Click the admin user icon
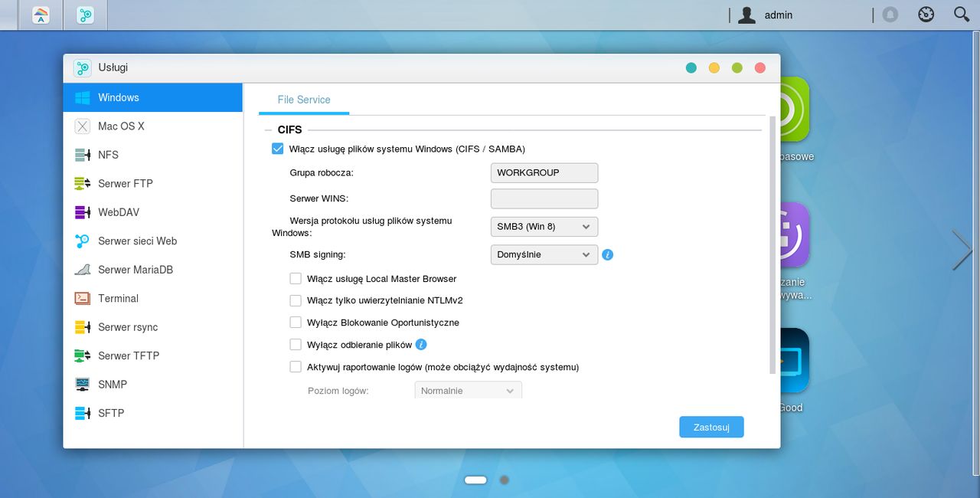 click(x=747, y=15)
